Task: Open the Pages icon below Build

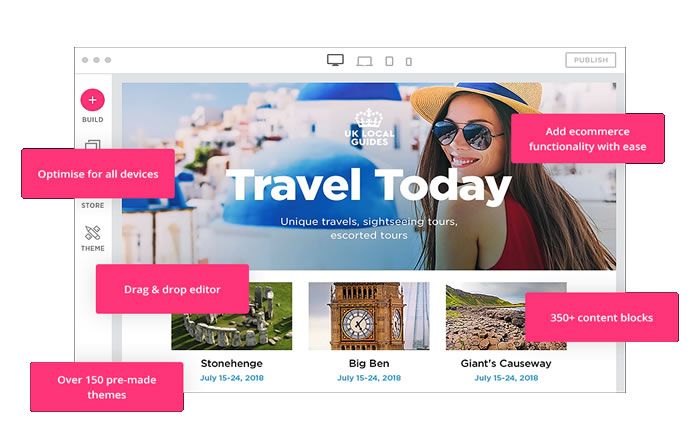Action: [x=92, y=145]
